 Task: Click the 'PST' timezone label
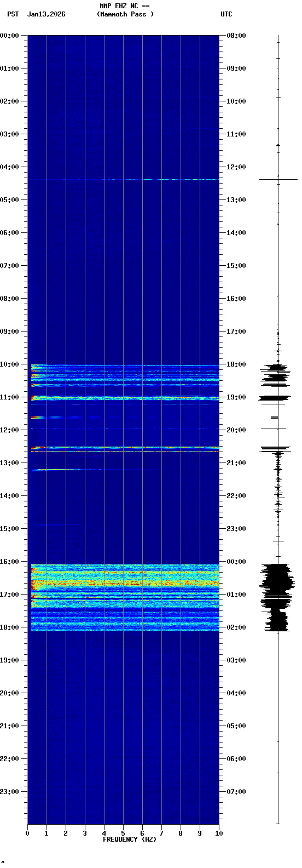point(13,14)
